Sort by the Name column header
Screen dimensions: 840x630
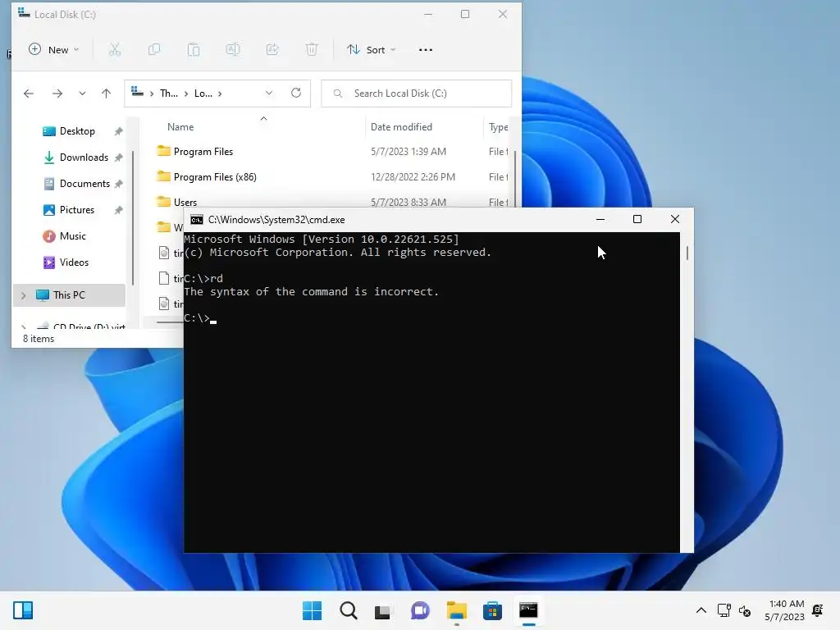[180, 127]
